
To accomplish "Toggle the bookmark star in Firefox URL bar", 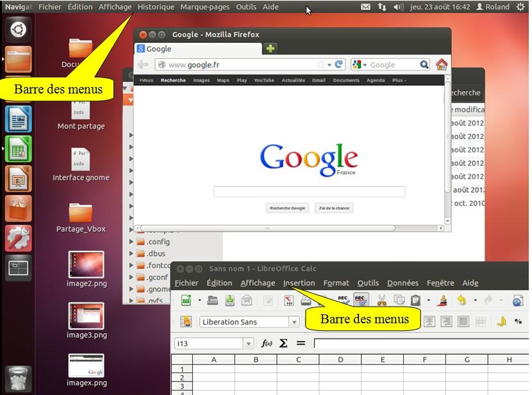I will (320, 65).
